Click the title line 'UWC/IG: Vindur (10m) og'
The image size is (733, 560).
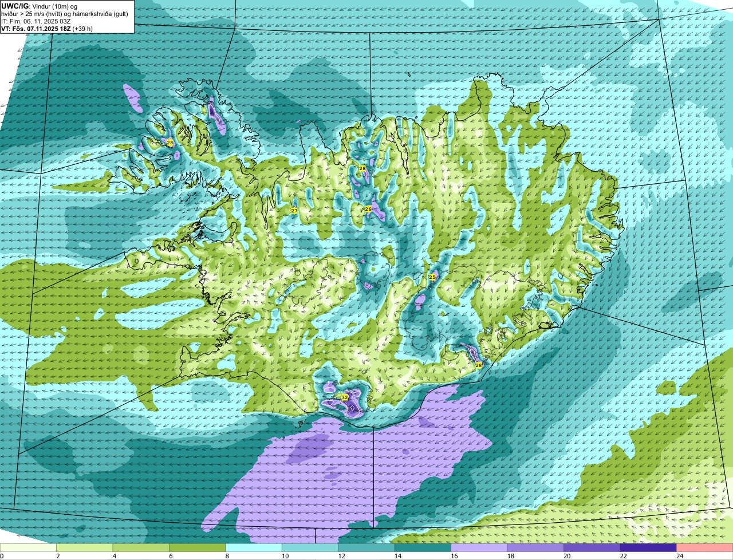[40, 6]
